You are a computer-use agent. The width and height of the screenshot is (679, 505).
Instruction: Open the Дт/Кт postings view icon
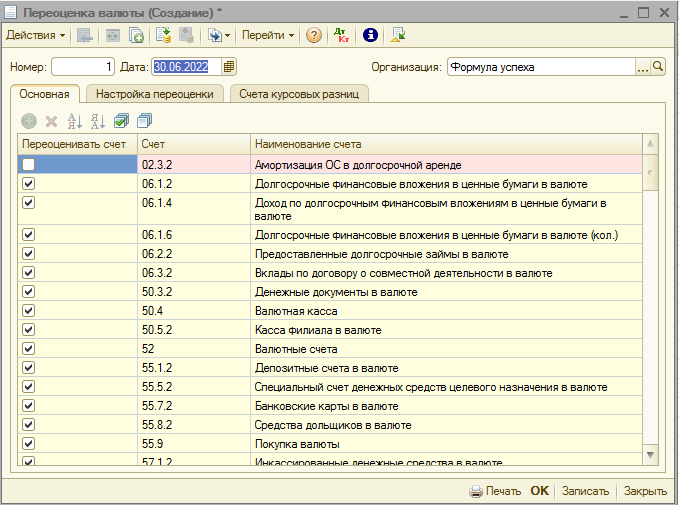click(x=342, y=35)
